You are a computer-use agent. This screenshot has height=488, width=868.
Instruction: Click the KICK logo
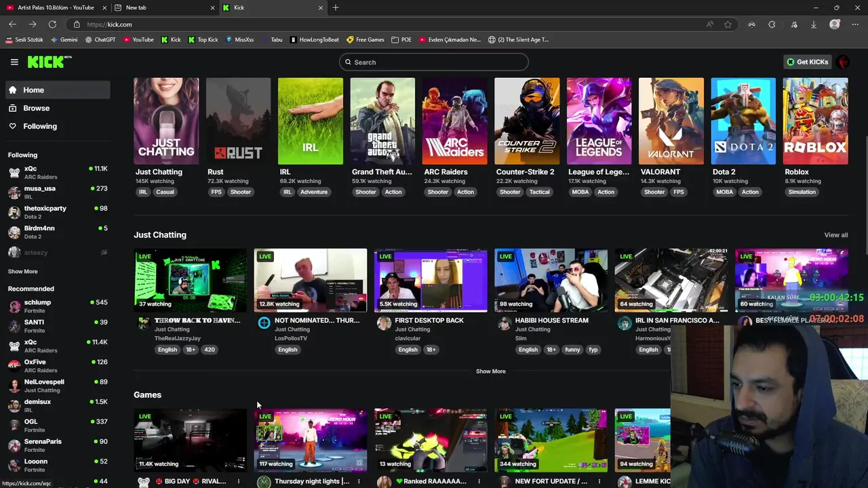[x=50, y=62]
